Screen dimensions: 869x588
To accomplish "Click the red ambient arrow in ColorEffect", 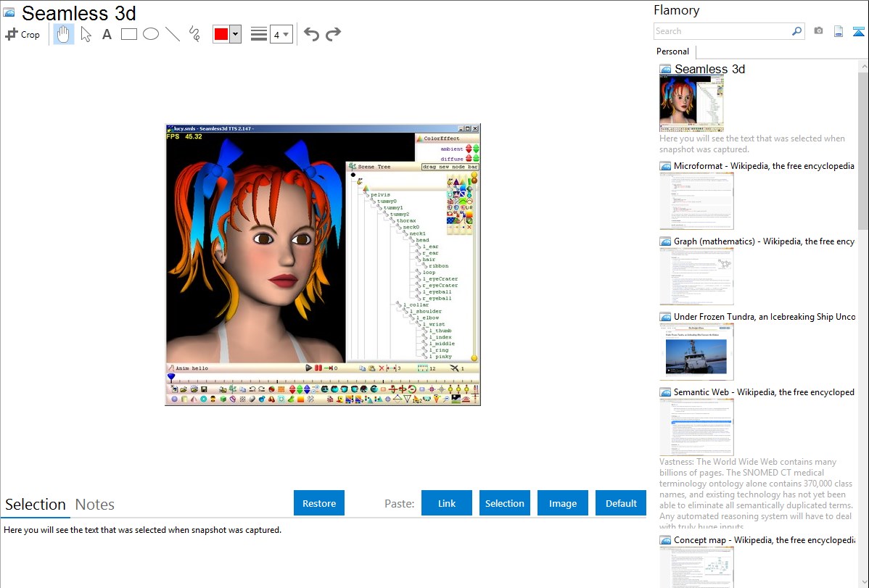I will point(469,149).
